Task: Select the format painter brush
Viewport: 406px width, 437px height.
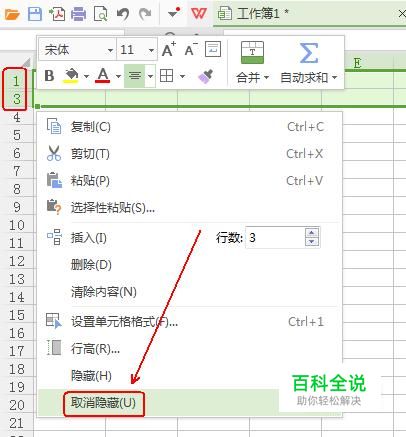Action: (205, 76)
